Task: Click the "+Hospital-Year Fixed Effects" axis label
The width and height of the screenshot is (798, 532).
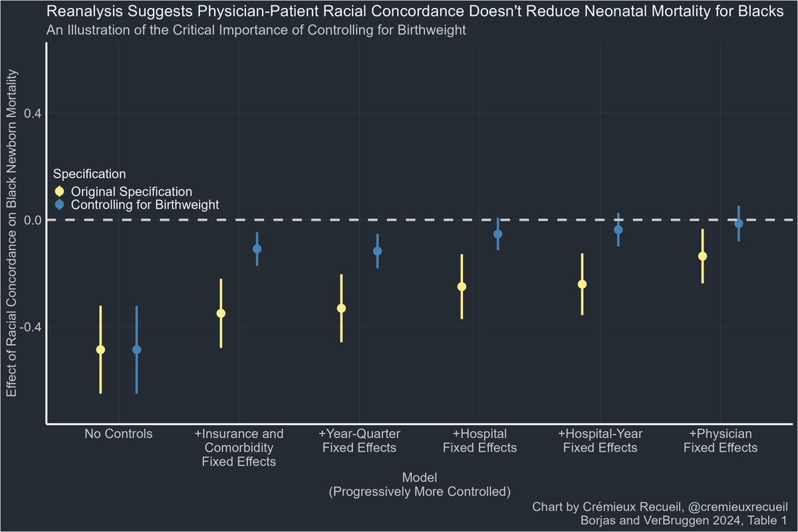Action: (x=600, y=441)
